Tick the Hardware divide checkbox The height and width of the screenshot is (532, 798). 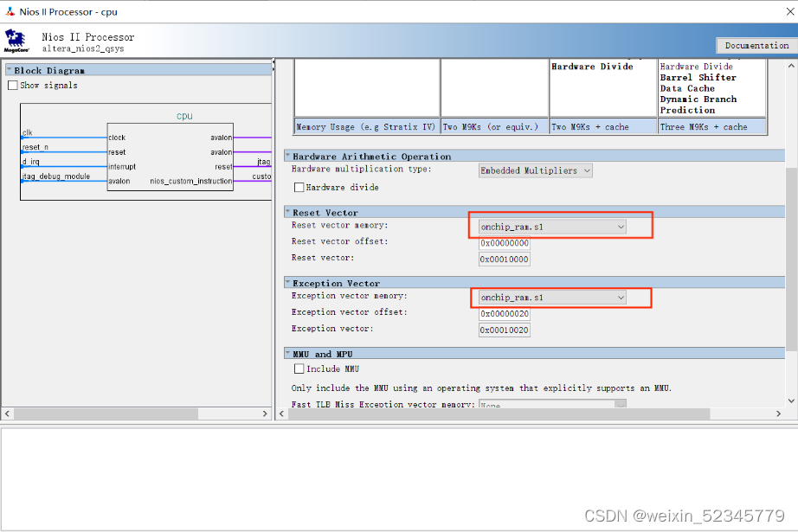[299, 187]
